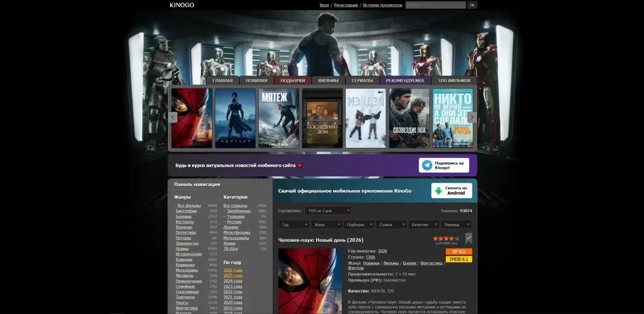Open the 'Мультфильмы' category

(237, 233)
